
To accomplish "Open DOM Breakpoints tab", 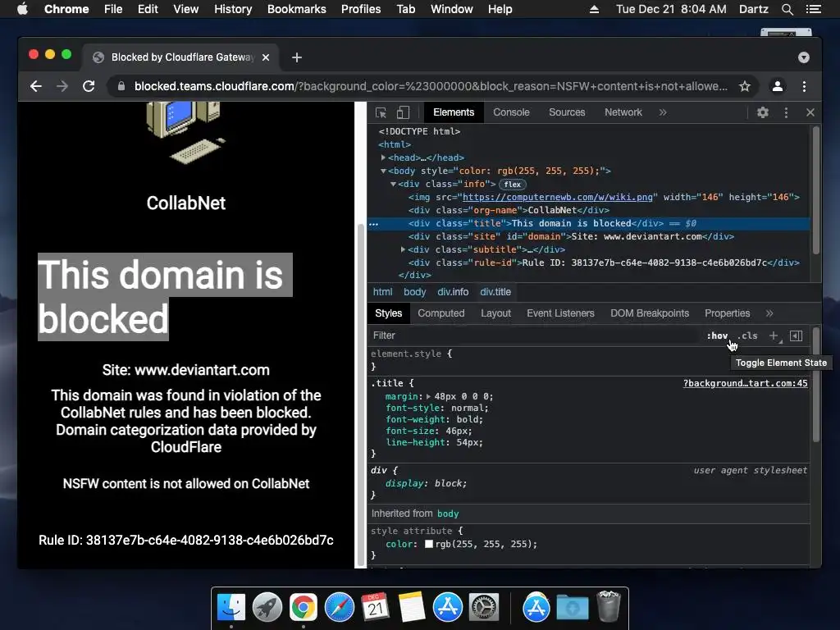I will [650, 313].
